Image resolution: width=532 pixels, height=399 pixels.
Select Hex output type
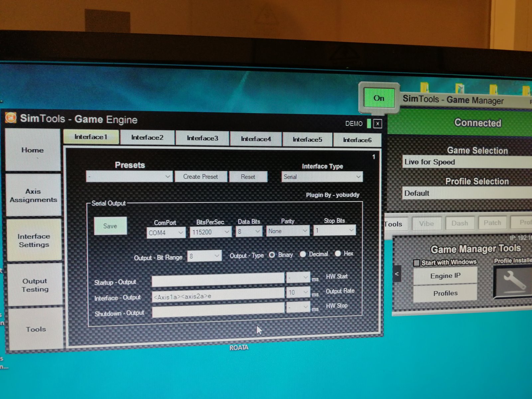338,253
